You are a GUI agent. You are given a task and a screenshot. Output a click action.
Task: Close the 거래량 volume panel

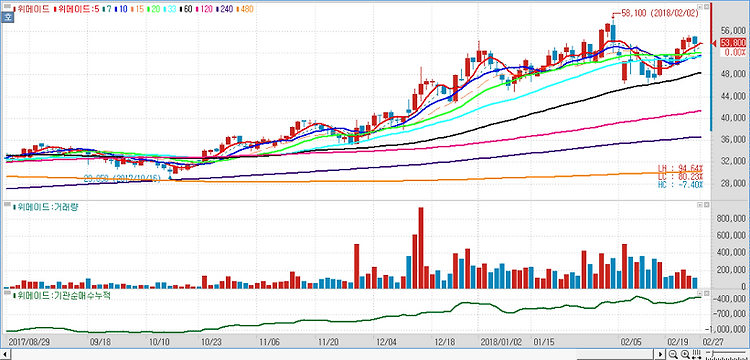pyautogui.click(x=706, y=205)
